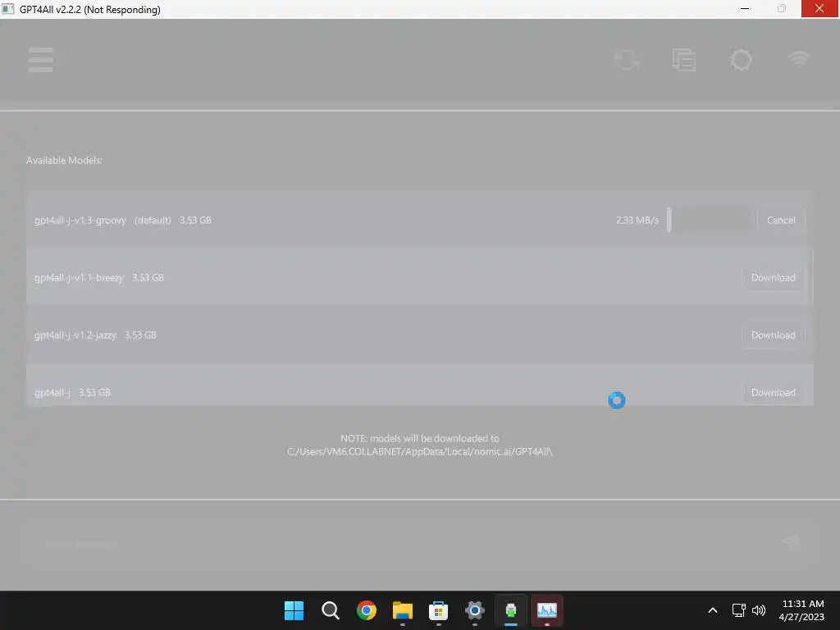Download the plain gpt4all-j model
840x630 pixels.
pyautogui.click(x=773, y=392)
